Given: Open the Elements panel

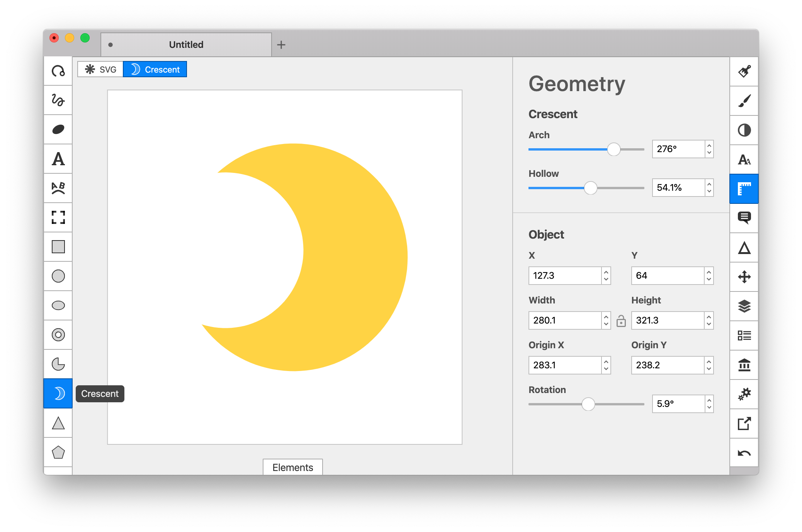Looking at the screenshot, I should click(x=292, y=467).
